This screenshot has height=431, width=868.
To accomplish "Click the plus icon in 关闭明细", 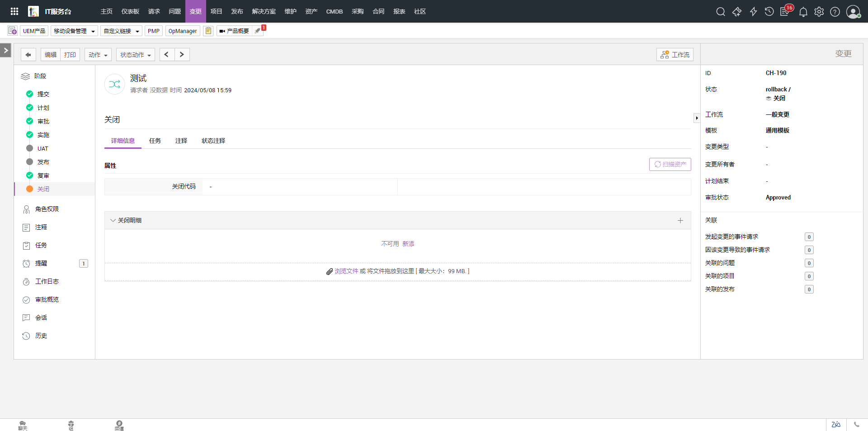I will tap(680, 221).
